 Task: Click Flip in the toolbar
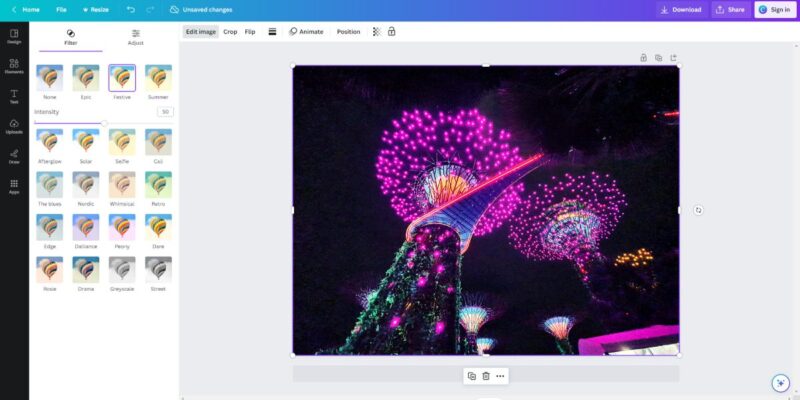(250, 32)
